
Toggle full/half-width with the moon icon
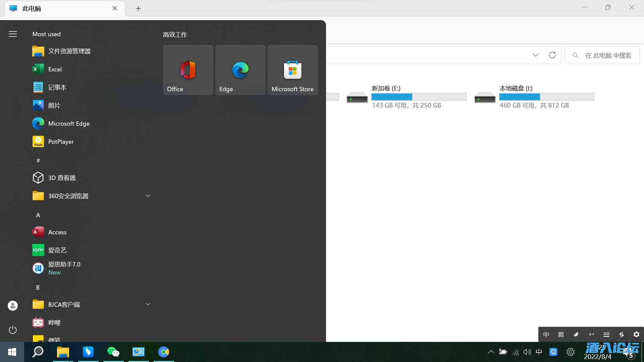576,334
